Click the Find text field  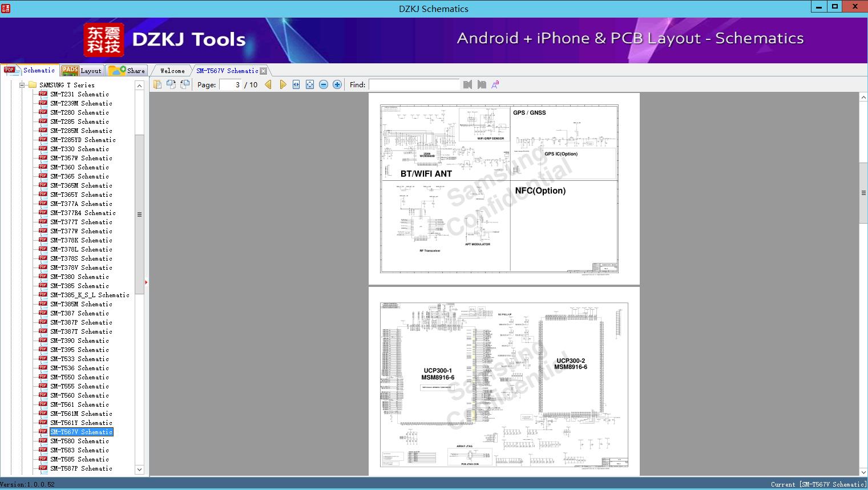click(x=414, y=84)
